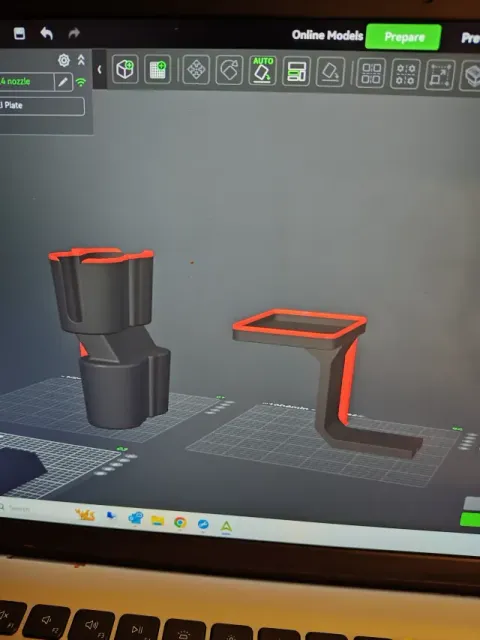Image resolution: width=480 pixels, height=640 pixels.
Task: Collapse the sidebar with the left arrow
Action: (x=99, y=70)
